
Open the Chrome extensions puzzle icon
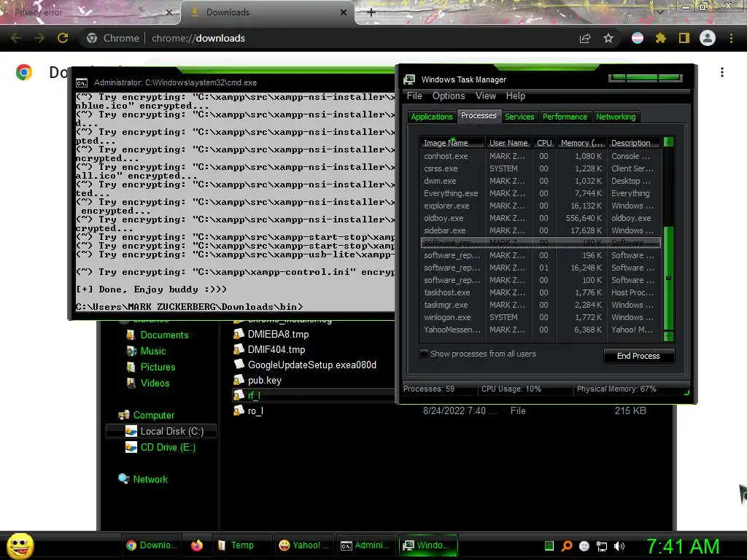[660, 38]
